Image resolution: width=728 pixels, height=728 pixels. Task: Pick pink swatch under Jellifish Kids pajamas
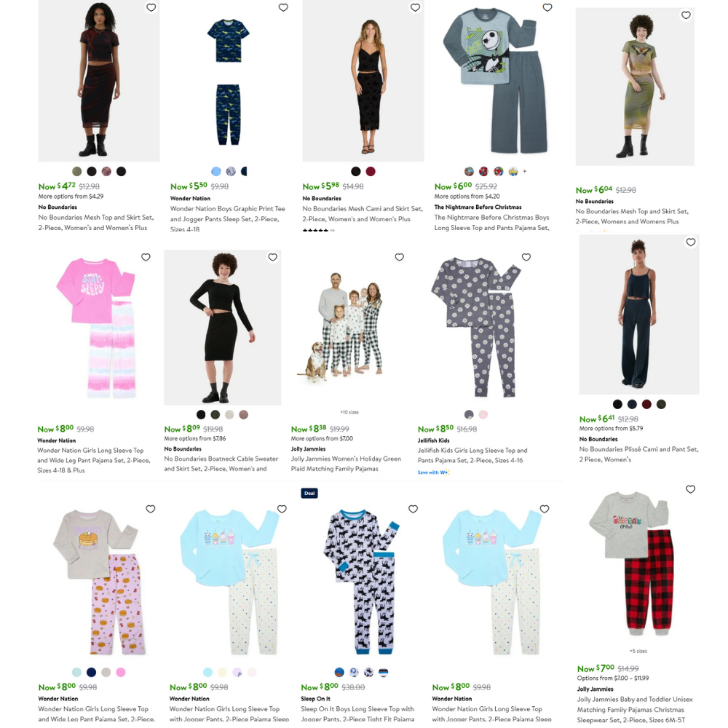(x=483, y=415)
